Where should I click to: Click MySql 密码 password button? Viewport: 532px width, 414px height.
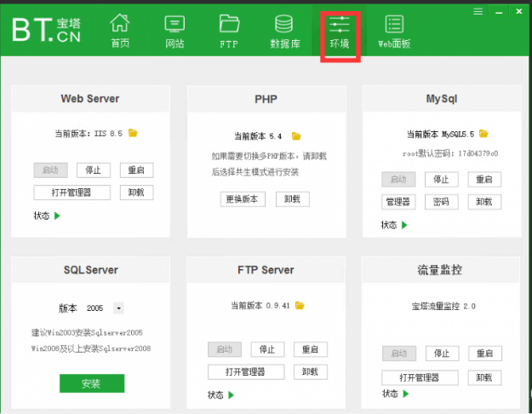tap(442, 202)
